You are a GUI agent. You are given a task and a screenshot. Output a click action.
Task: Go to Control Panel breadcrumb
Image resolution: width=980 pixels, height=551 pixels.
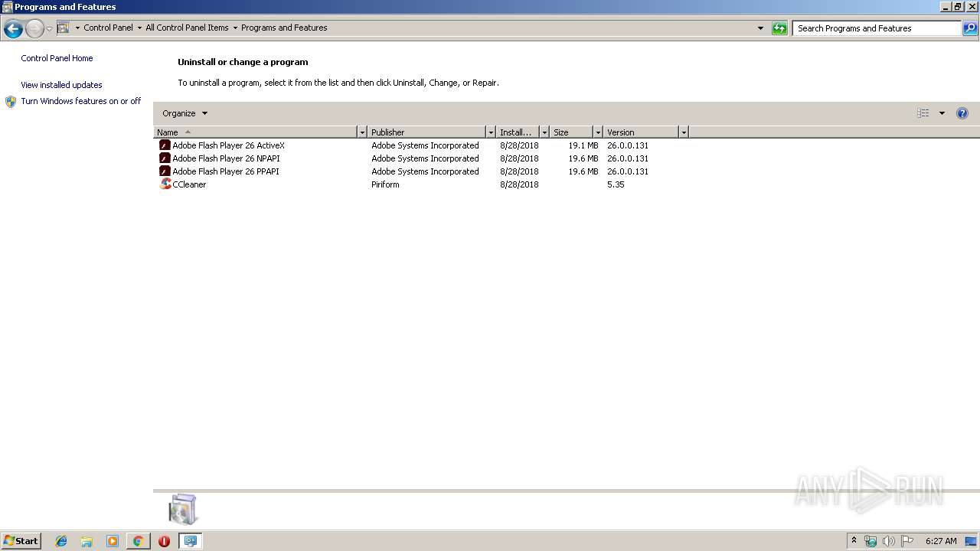click(108, 28)
